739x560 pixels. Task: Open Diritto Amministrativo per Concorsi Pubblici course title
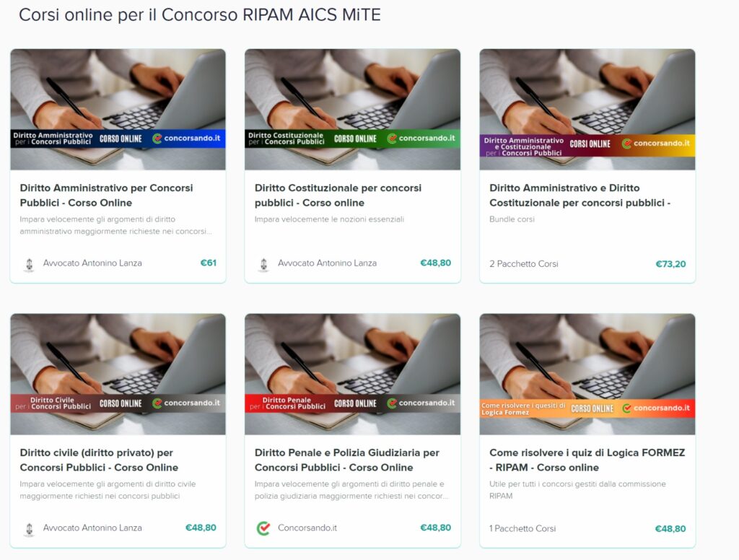click(106, 195)
